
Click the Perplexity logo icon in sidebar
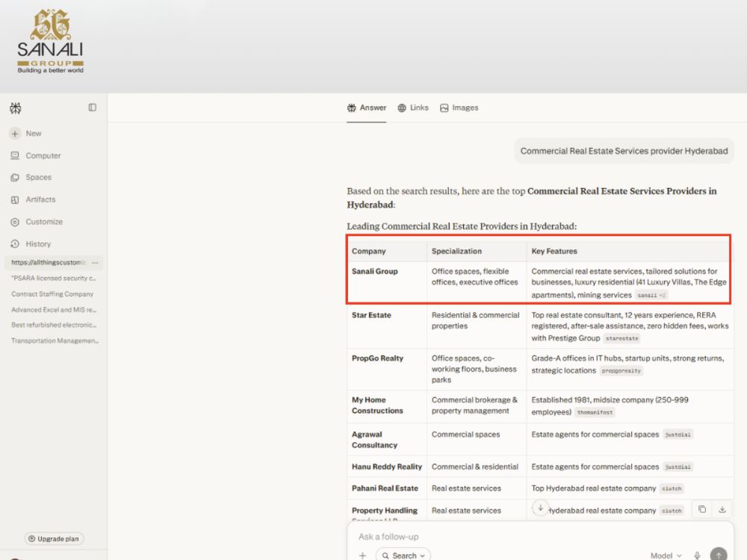pos(15,108)
